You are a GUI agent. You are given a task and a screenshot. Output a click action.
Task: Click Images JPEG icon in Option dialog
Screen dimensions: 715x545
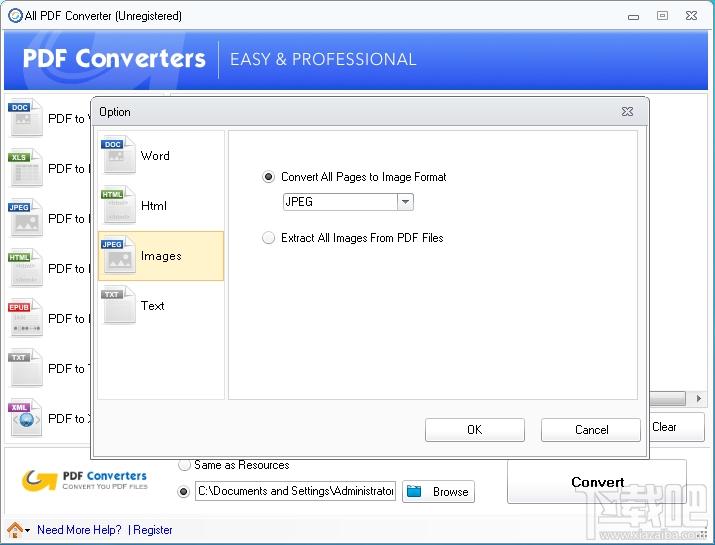119,254
